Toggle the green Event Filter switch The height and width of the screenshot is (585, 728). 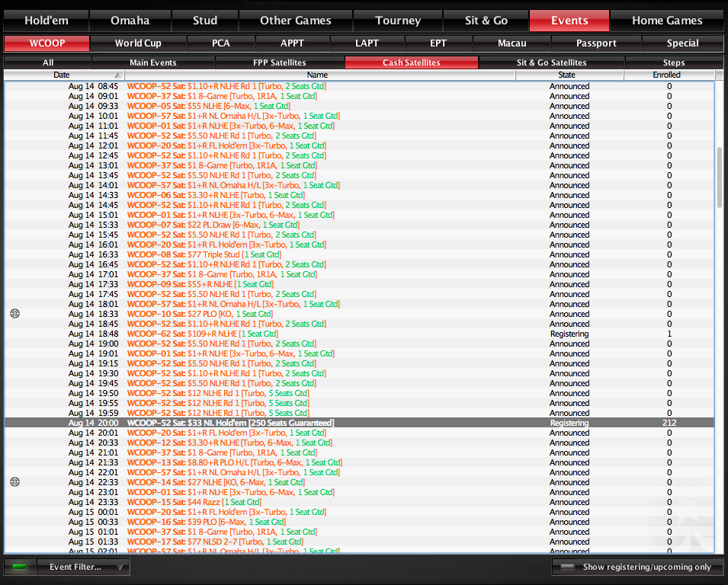point(18,567)
